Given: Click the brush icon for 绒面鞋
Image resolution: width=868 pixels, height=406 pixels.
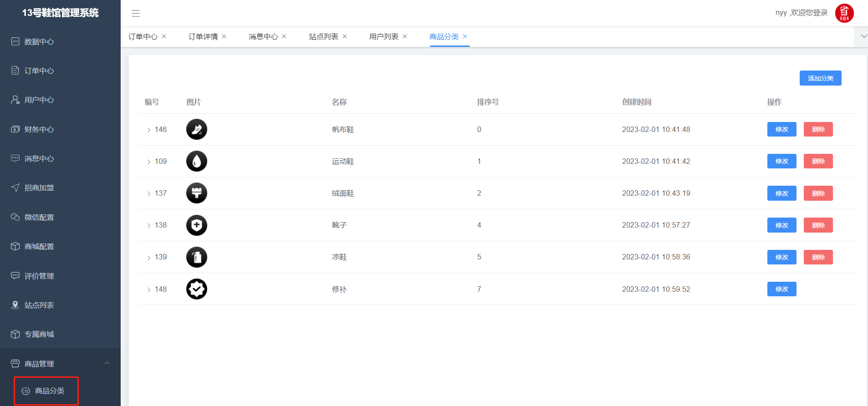Looking at the screenshot, I should (x=197, y=193).
